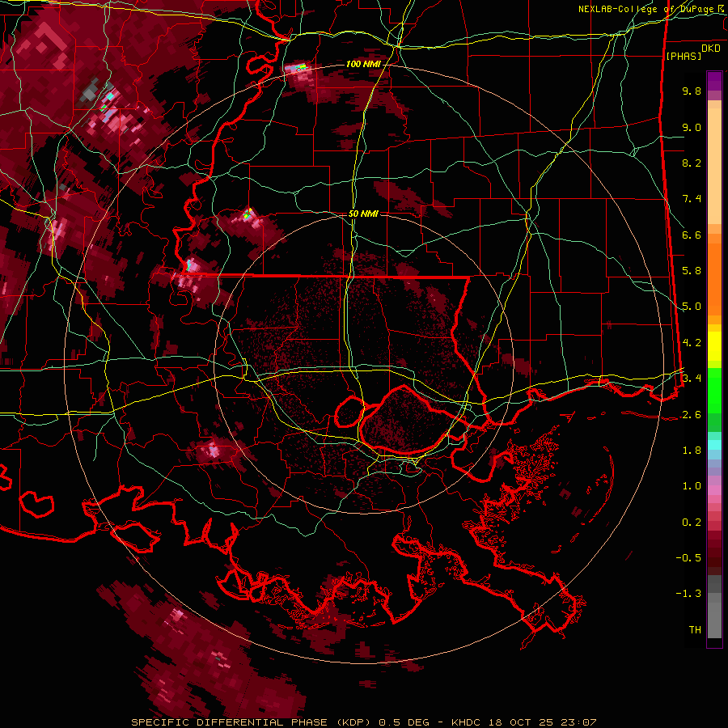
Task: Pick the orange segment of the color bar
Action: click(714, 274)
